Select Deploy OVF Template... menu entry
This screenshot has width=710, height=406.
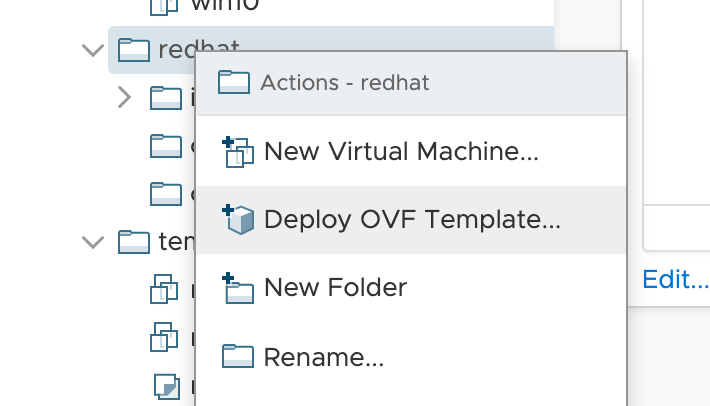coord(412,220)
